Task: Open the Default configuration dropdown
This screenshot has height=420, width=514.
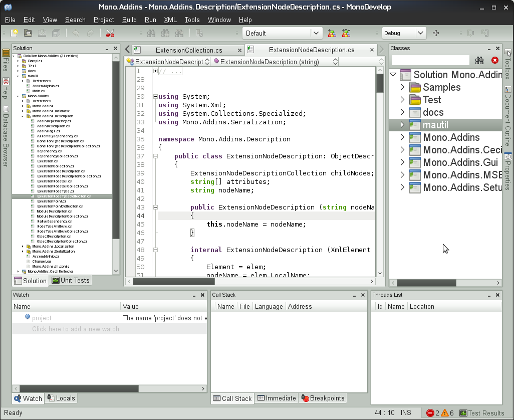Action: (283, 33)
